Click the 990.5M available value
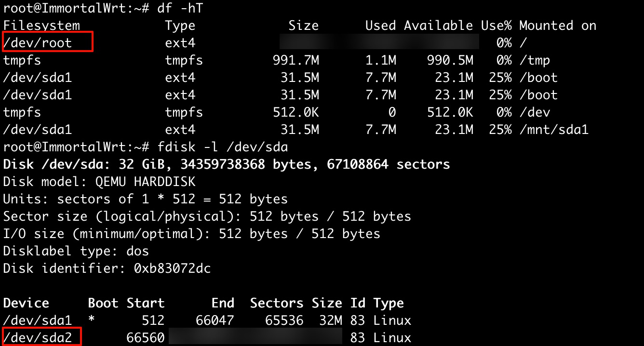The height and width of the screenshot is (346, 644). 450,60
